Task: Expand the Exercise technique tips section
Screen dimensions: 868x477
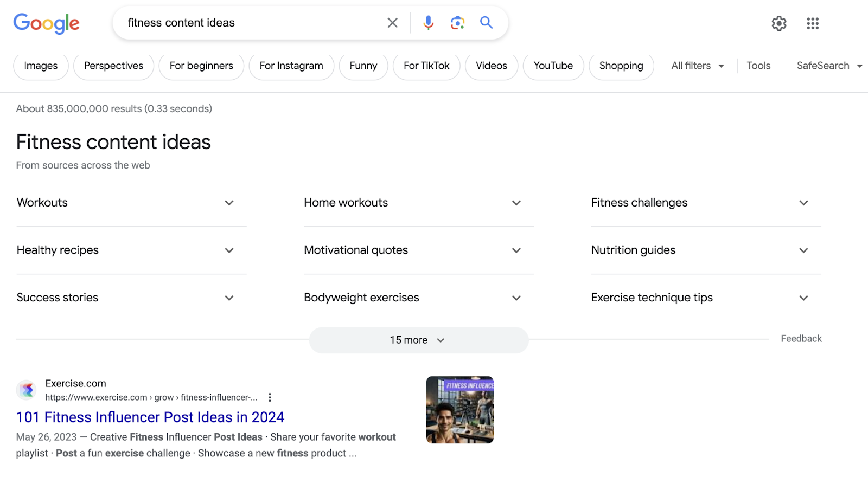Action: click(803, 298)
